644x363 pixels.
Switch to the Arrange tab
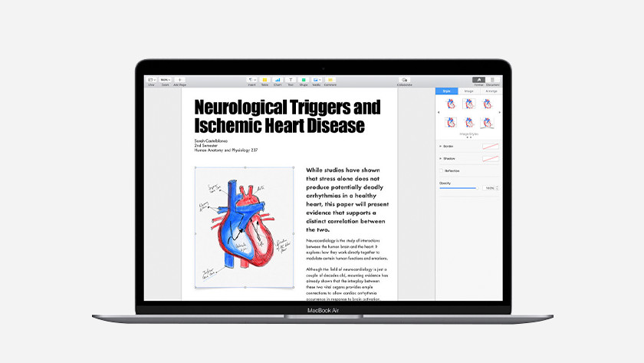[491, 91]
